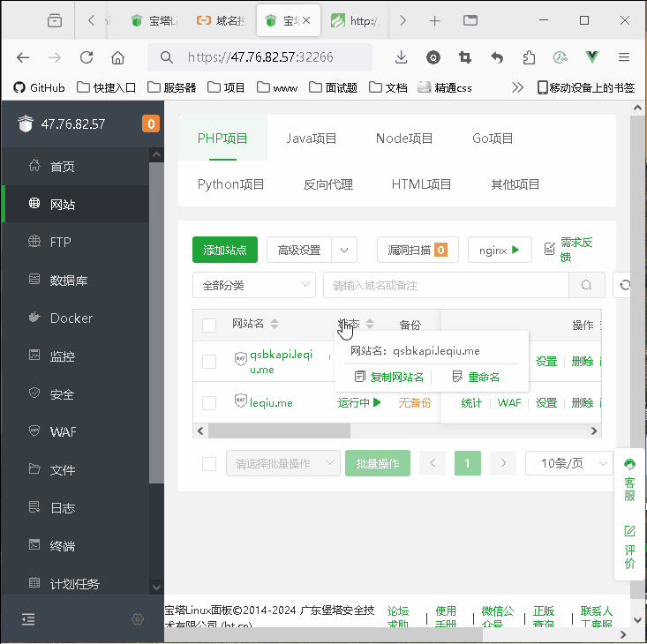Check the qsbkapi.leqiu.me row checkbox

click(x=209, y=362)
